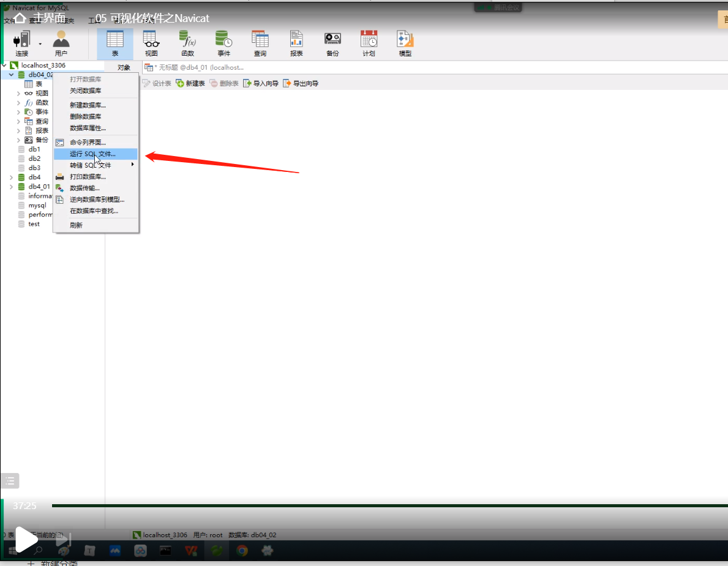Open the terminal taskbar icon
The height and width of the screenshot is (566, 728).
pos(165,551)
